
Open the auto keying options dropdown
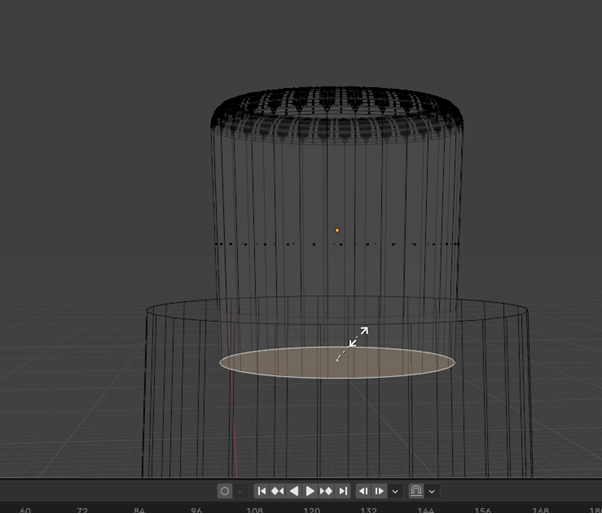pos(239,491)
